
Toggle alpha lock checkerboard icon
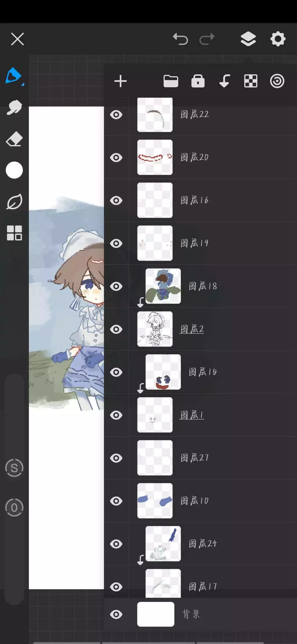point(251,81)
